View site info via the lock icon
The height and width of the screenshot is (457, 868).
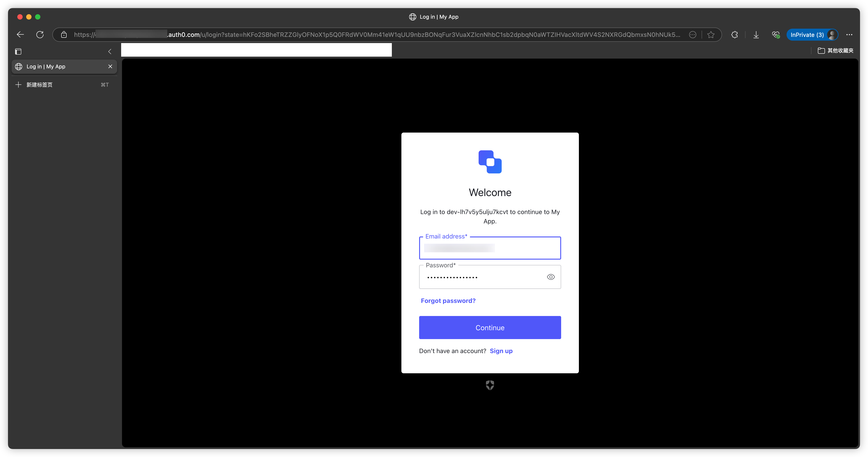64,34
